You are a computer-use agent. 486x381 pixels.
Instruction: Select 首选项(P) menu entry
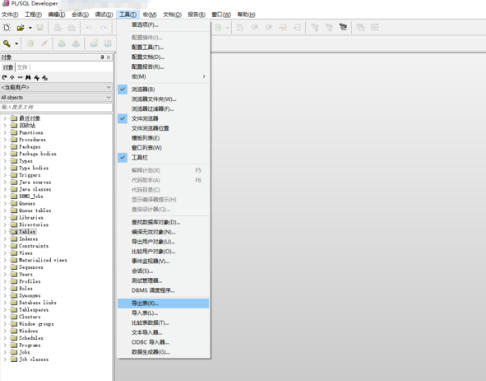[163, 25]
